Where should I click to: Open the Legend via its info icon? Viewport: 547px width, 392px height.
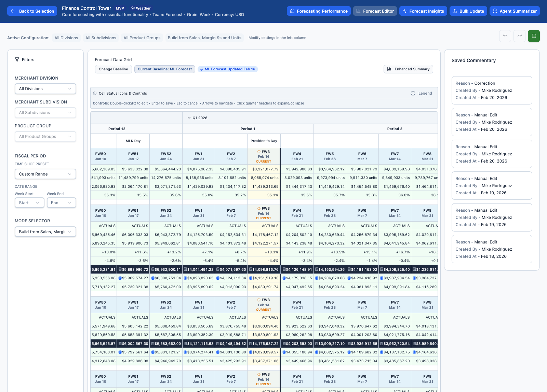coord(413,93)
